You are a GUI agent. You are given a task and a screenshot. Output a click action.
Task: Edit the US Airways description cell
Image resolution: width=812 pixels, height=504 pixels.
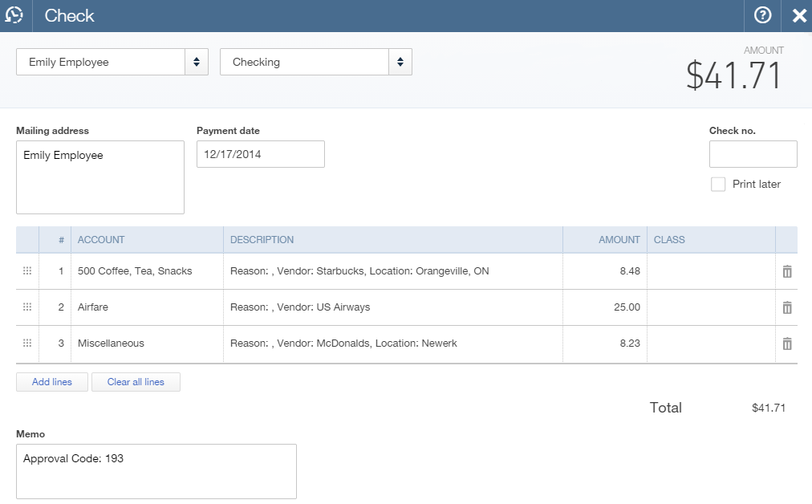pyautogui.click(x=393, y=307)
